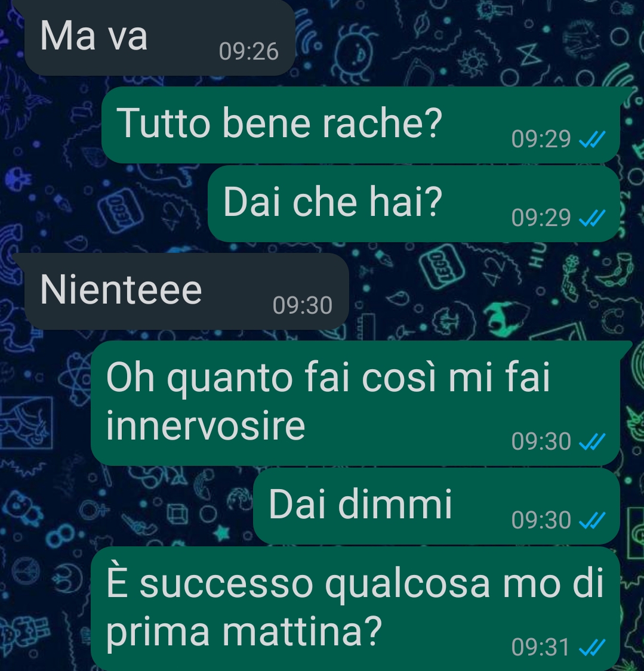Image resolution: width=644 pixels, height=671 pixels.
Task: Tap the 09:31 timestamp on last message
Action: 540,647
